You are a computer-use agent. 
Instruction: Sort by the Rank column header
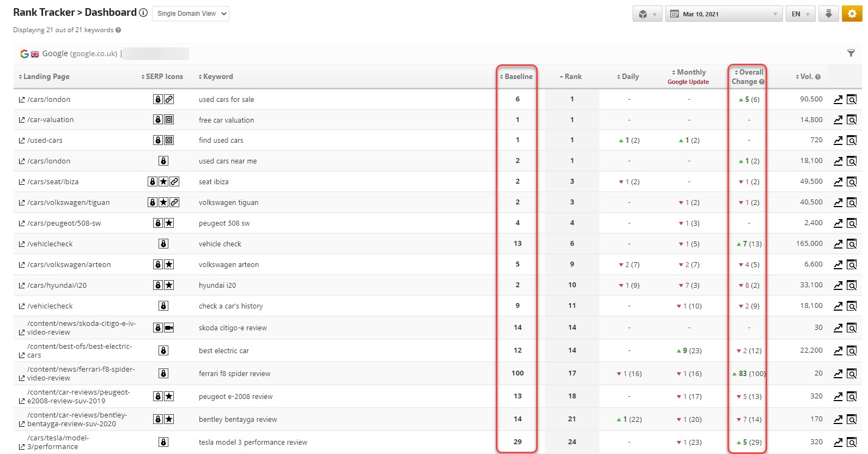coord(571,77)
